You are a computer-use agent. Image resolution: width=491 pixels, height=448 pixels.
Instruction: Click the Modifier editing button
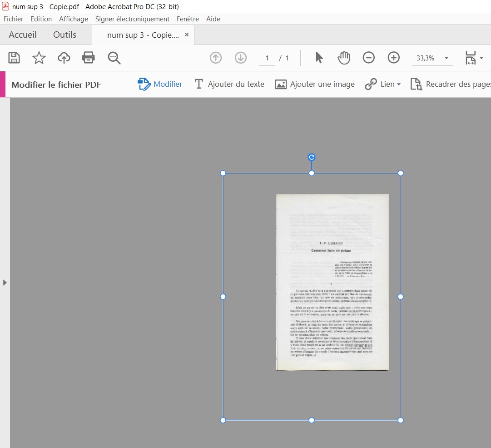(160, 84)
